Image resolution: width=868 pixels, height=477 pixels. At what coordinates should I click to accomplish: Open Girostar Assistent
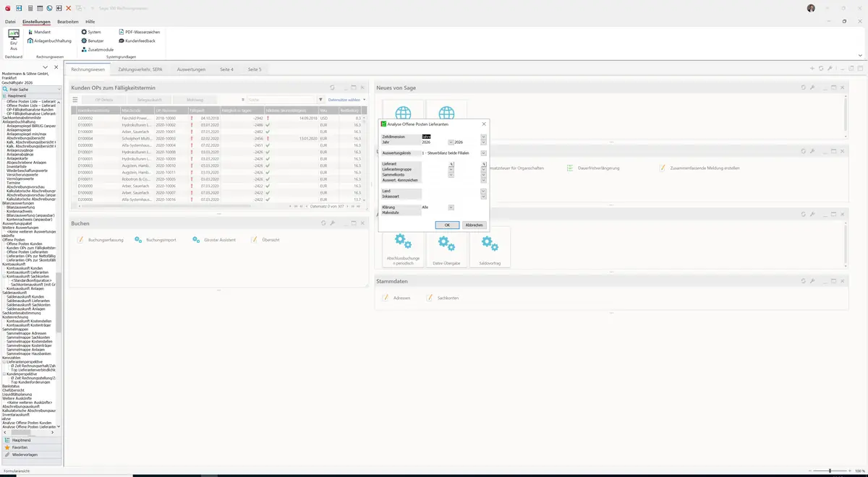pos(214,239)
